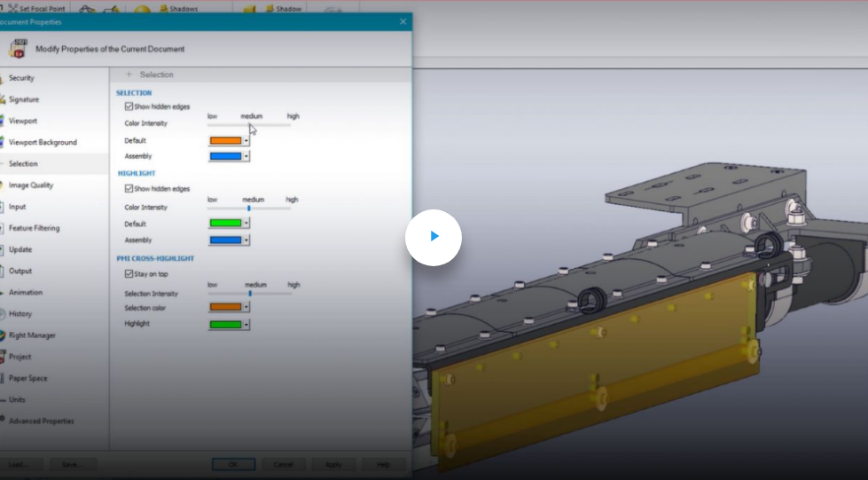This screenshot has height=480, width=868.
Task: Switch to the Viewport Background category
Action: [x=43, y=142]
